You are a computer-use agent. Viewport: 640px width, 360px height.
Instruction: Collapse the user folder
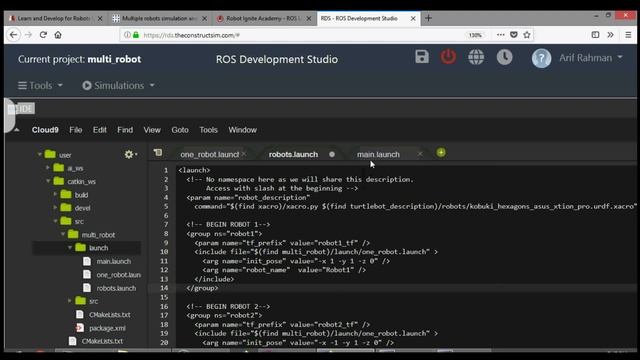pyautogui.click(x=40, y=154)
